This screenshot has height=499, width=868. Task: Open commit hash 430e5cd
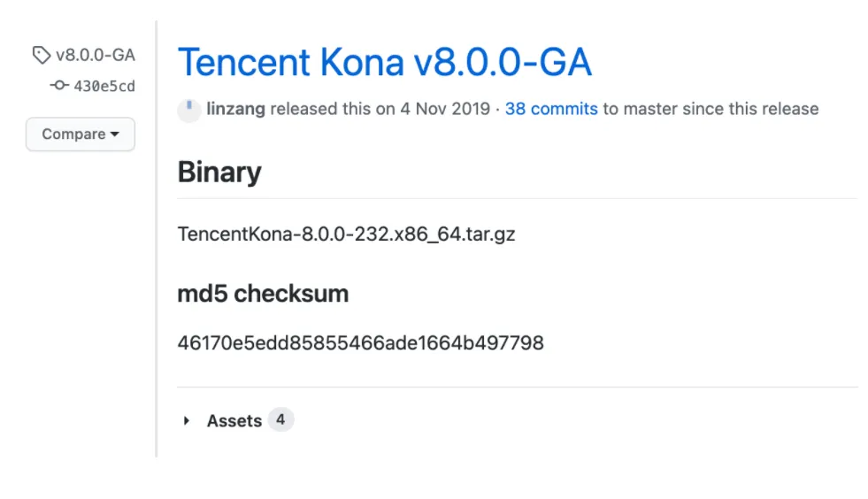pyautogui.click(x=104, y=86)
